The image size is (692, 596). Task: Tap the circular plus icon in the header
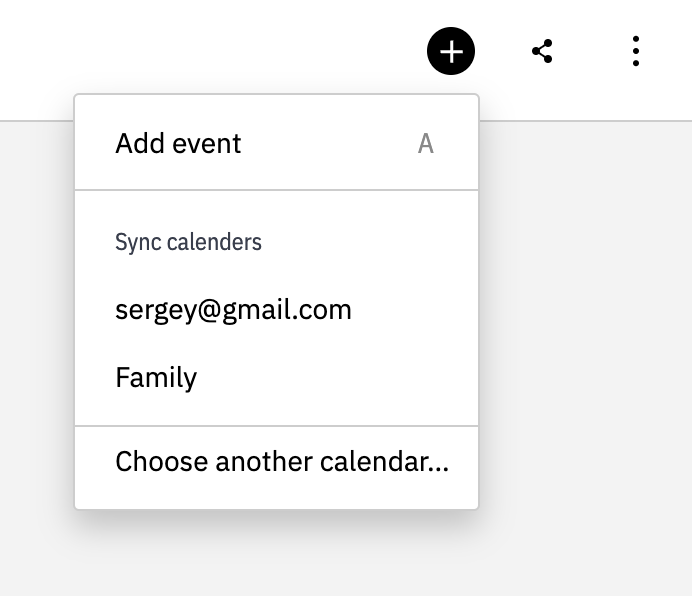pos(451,51)
